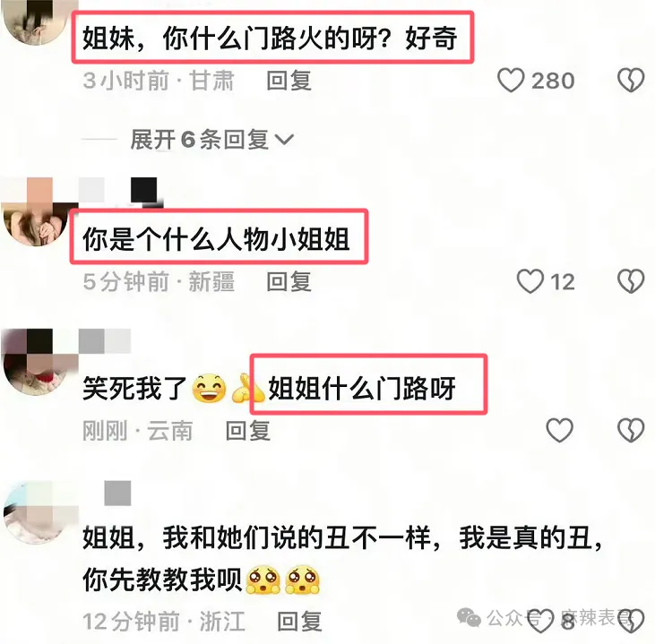Select comment text 姐姐什么门路呀

pos(362,388)
